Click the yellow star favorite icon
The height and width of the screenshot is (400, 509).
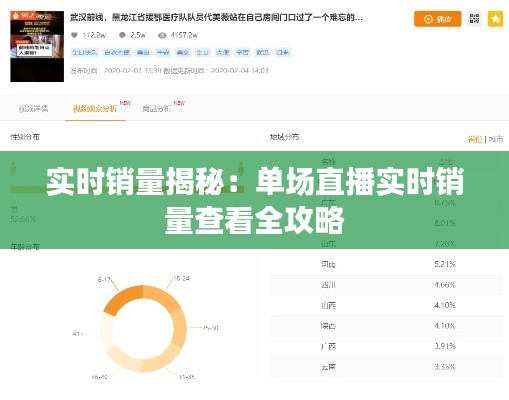pyautogui.click(x=495, y=19)
